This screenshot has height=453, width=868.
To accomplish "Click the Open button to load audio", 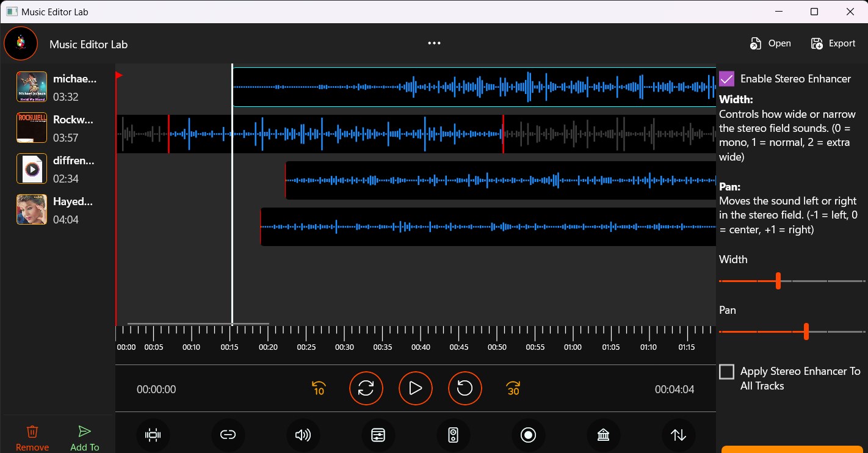I will (770, 43).
